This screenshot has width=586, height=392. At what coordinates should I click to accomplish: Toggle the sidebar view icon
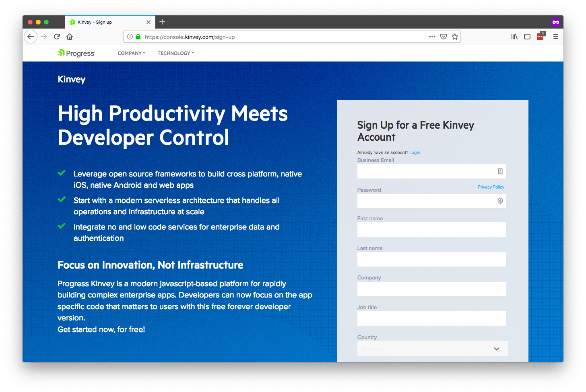527,37
